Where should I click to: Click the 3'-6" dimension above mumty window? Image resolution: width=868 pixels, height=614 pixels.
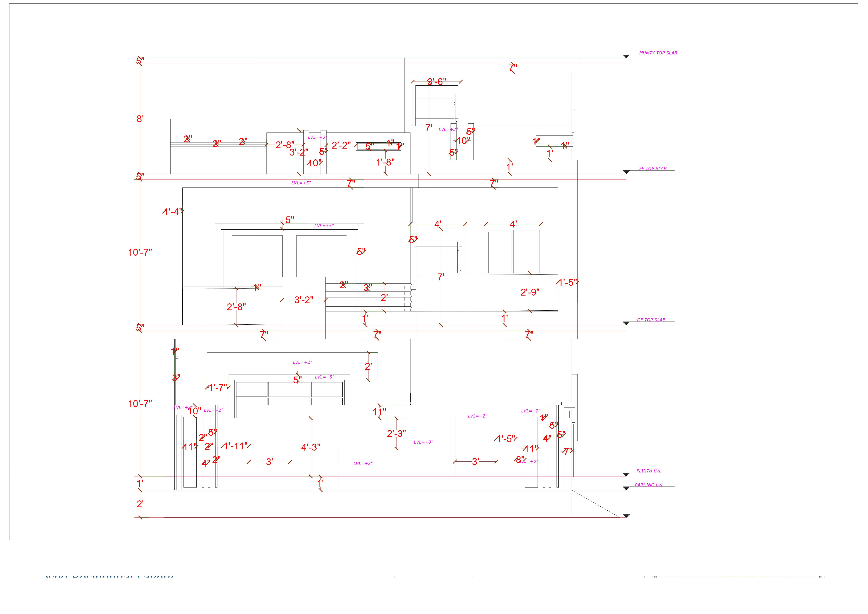click(437, 81)
